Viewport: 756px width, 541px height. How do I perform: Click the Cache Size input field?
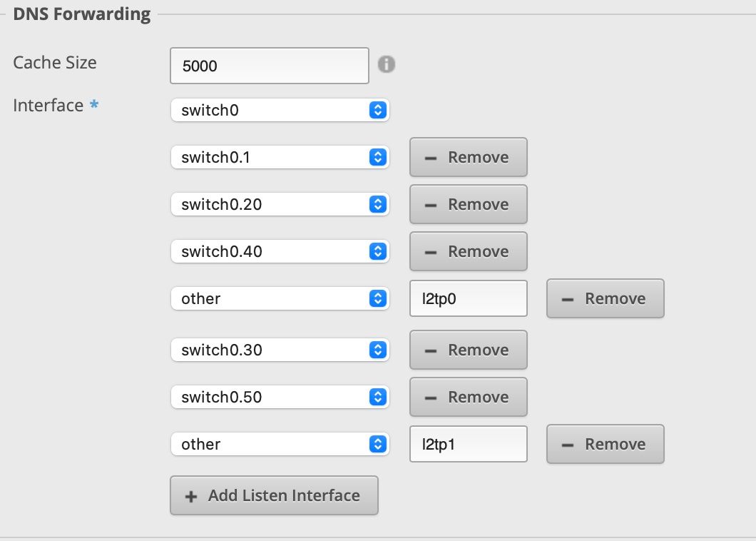(269, 66)
